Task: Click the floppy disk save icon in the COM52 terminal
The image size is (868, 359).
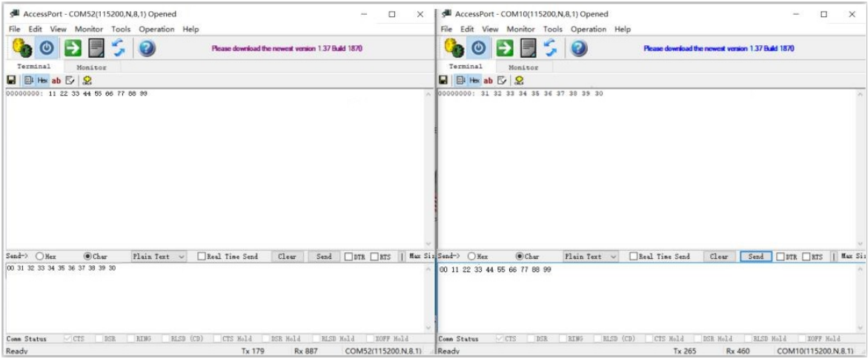Action: tap(11, 80)
